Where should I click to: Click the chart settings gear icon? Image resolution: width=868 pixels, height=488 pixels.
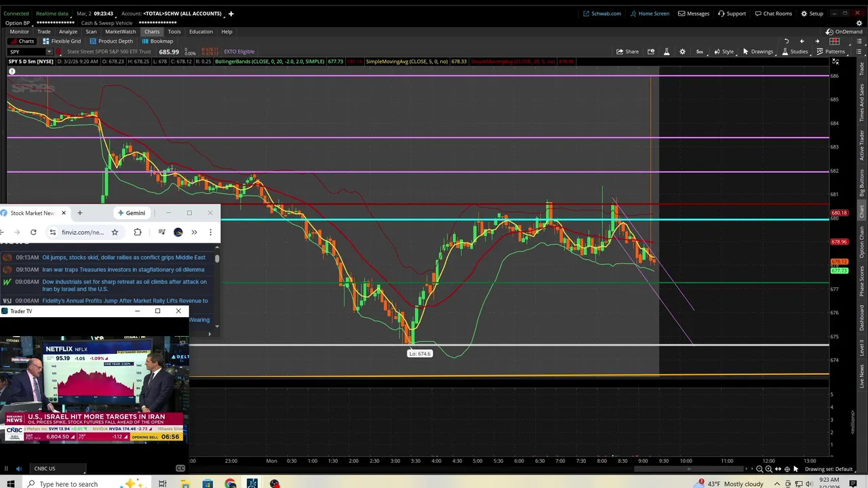pos(682,52)
